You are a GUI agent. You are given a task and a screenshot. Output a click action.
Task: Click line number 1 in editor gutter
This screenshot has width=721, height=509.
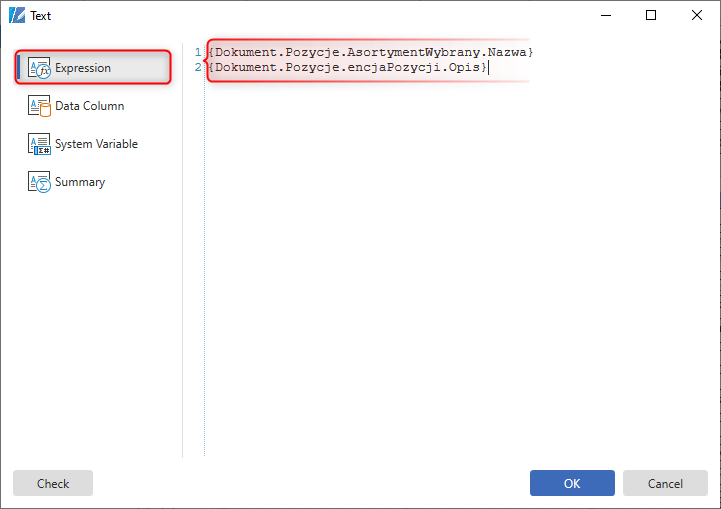198,52
